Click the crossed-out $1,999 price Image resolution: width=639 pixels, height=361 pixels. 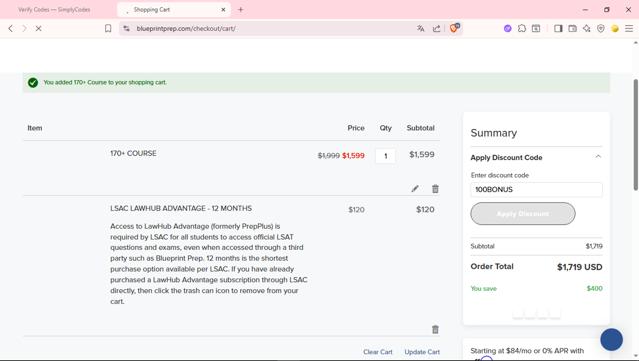[328, 156]
